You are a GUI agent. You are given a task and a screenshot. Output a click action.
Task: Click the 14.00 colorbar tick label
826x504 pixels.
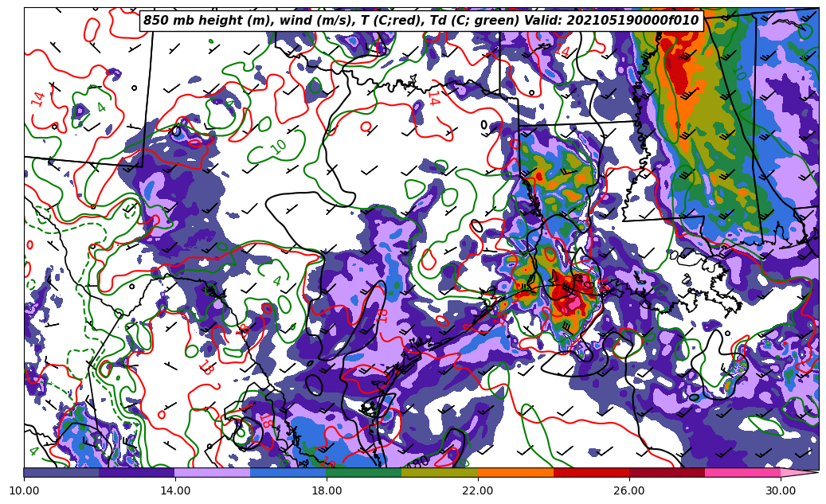coord(175,490)
